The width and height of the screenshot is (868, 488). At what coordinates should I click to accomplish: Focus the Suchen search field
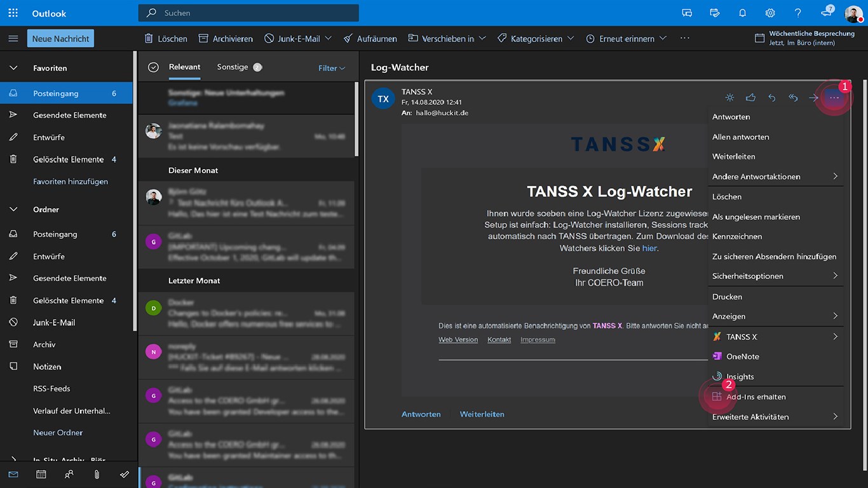tap(248, 13)
